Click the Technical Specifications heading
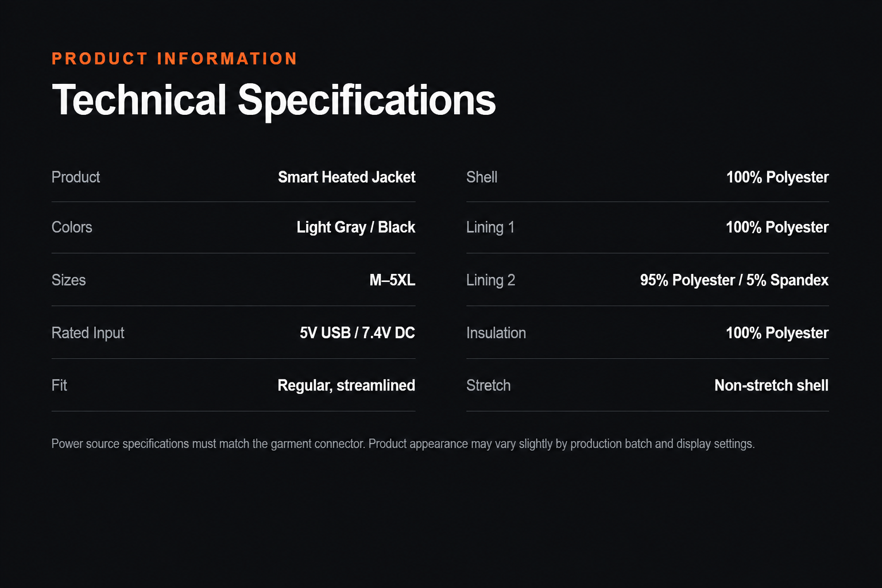Viewport: 882px width, 588px height. click(x=273, y=100)
